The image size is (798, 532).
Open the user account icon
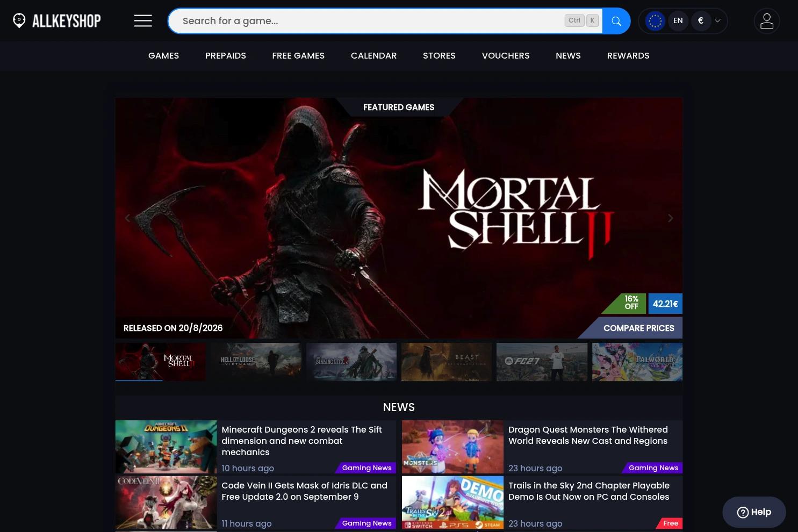[767, 21]
